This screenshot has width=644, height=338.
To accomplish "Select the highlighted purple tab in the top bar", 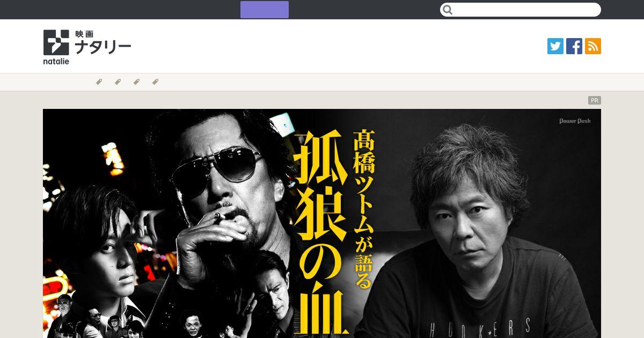I will tap(265, 10).
